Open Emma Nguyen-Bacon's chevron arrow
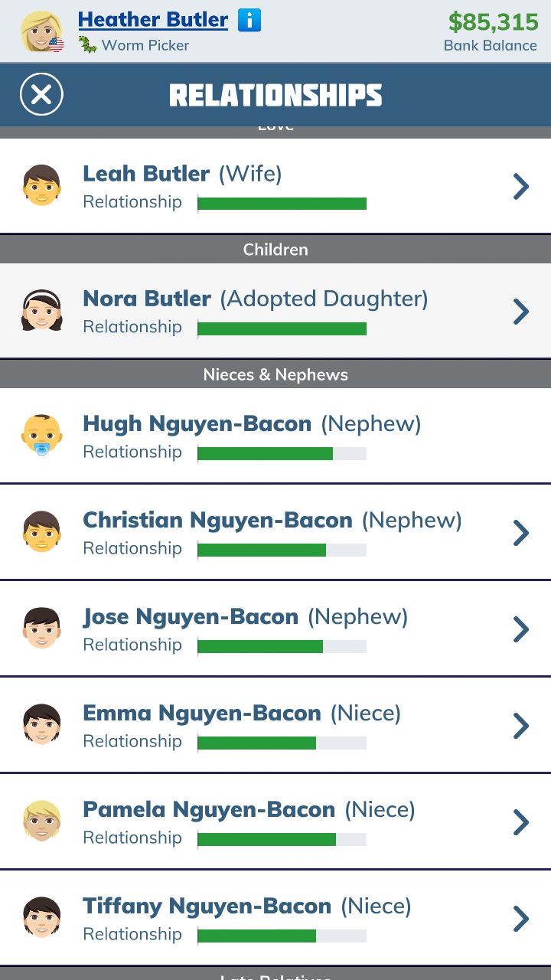The width and height of the screenshot is (551, 980). tap(521, 726)
